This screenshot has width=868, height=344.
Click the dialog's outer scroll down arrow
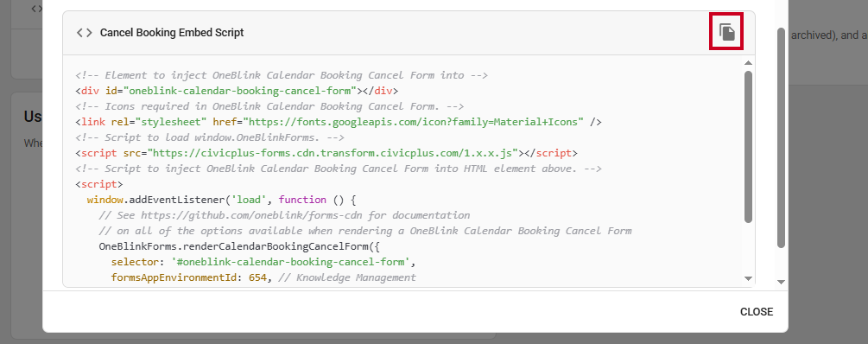point(781,282)
